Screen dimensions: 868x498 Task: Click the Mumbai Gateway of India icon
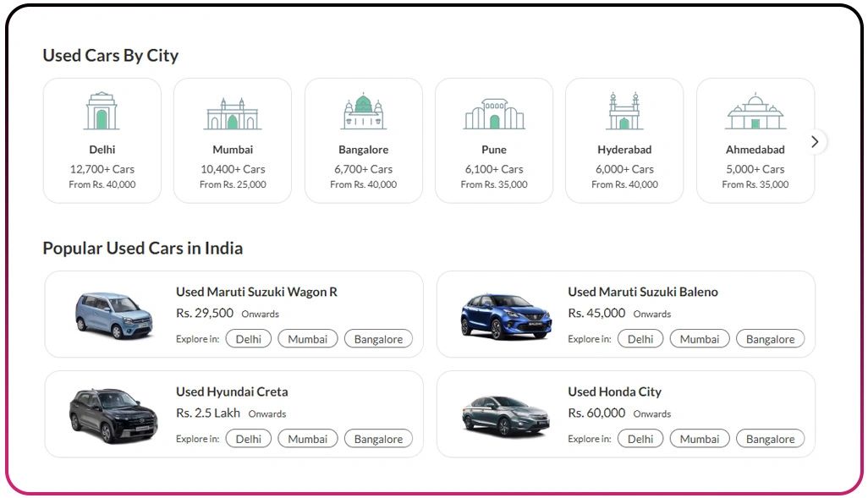click(233, 113)
